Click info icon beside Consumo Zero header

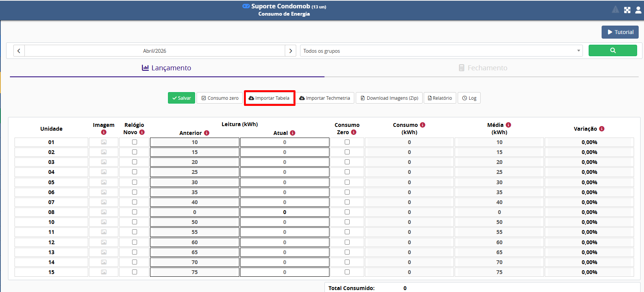coord(353,132)
